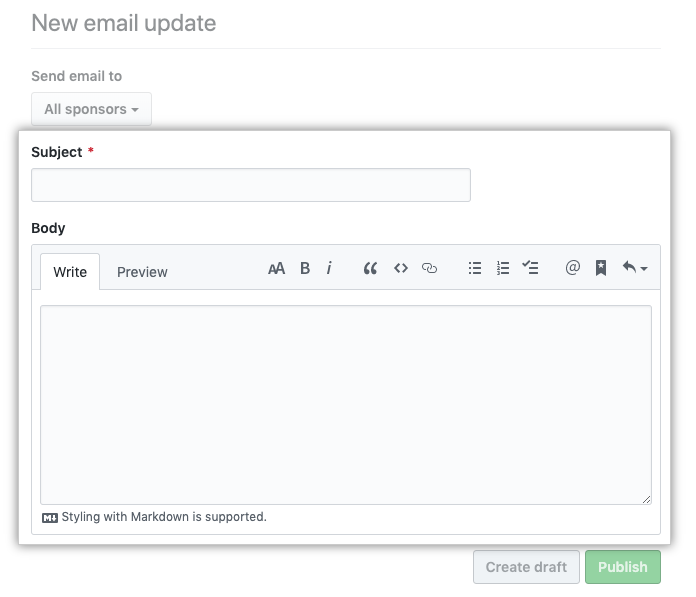Insert code formatting
The height and width of the screenshot is (597, 696).
(x=400, y=268)
